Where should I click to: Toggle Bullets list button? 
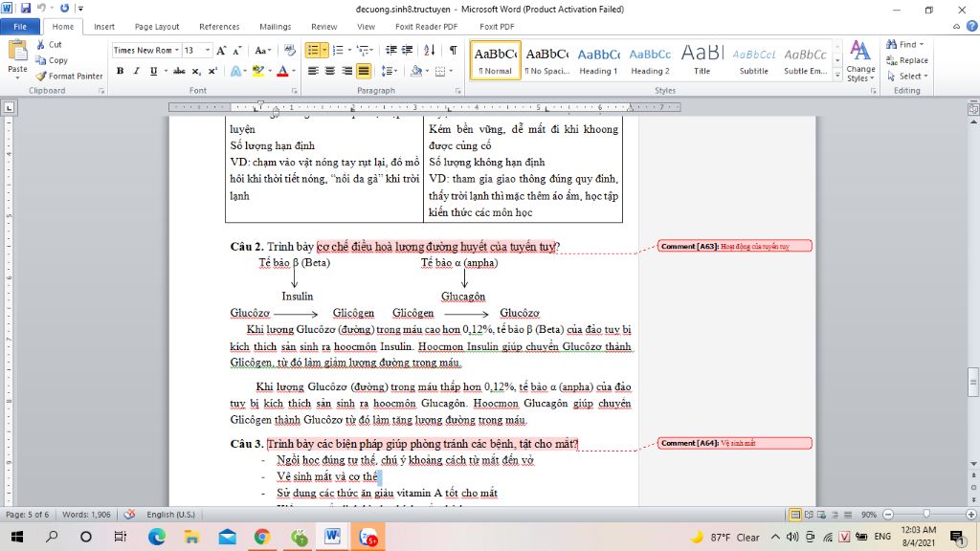pos(313,50)
